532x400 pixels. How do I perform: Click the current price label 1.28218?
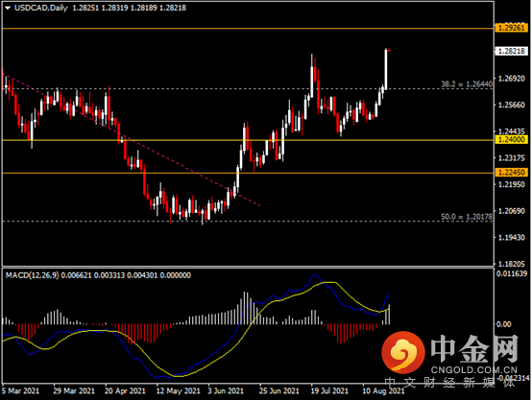[511, 51]
